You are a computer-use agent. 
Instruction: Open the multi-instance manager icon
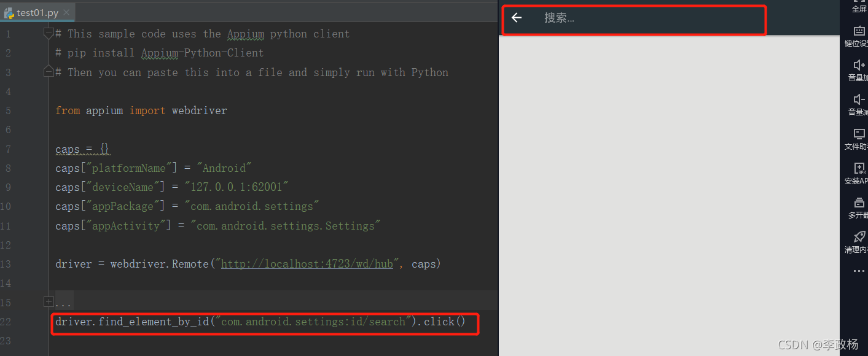859,203
